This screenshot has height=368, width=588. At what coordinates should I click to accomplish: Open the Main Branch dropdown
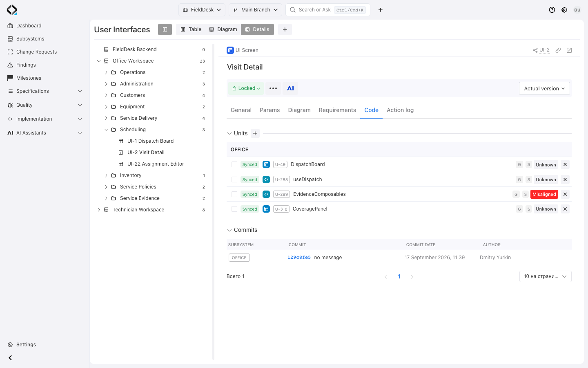(x=255, y=10)
